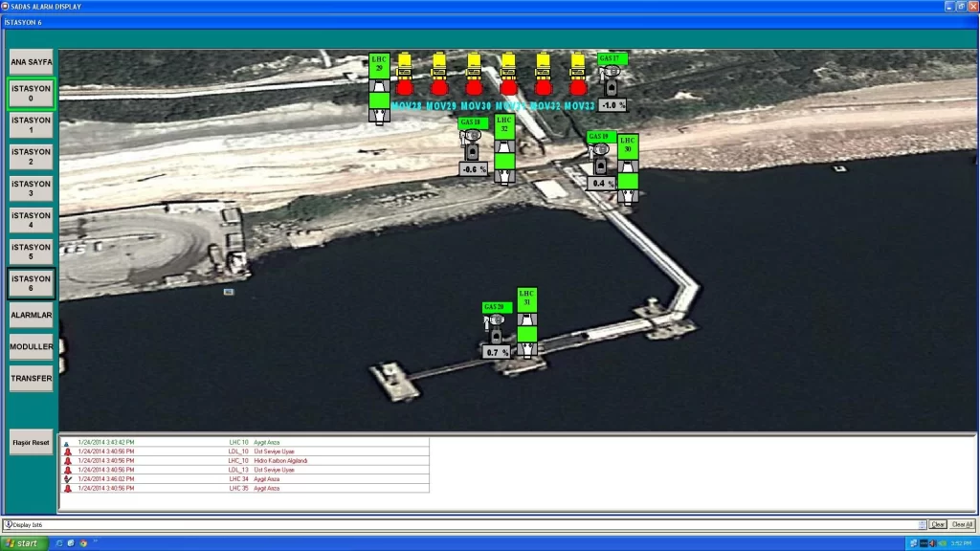Select the LHC 32 indicator
The width and height of the screenshot is (980, 551).
[504, 149]
